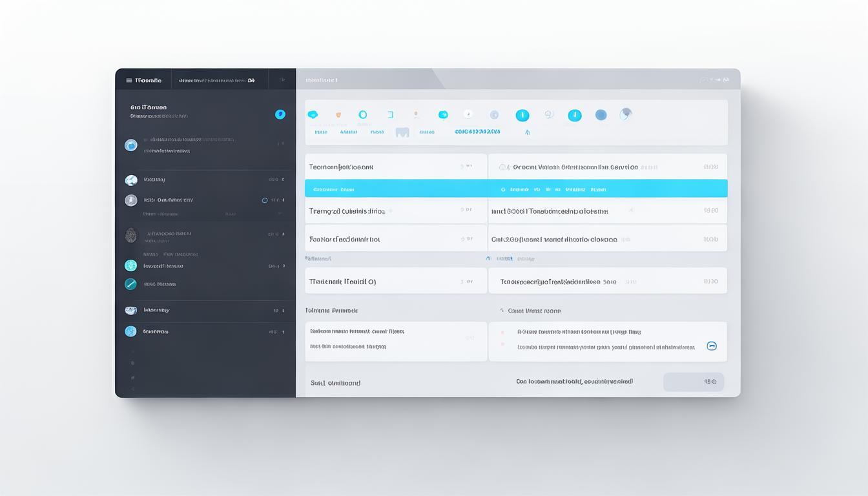868x496 pixels.
Task: Select the teal pencil avatar in sidebar
Action: pyautogui.click(x=130, y=284)
